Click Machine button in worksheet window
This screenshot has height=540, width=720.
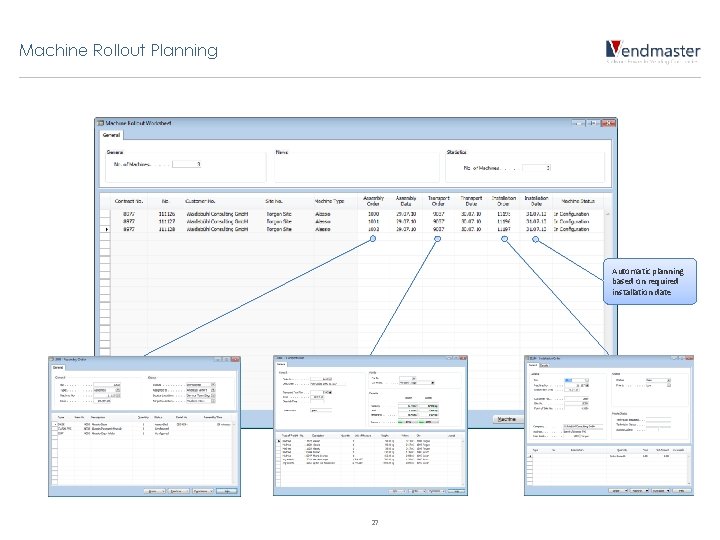pyautogui.click(x=507, y=419)
